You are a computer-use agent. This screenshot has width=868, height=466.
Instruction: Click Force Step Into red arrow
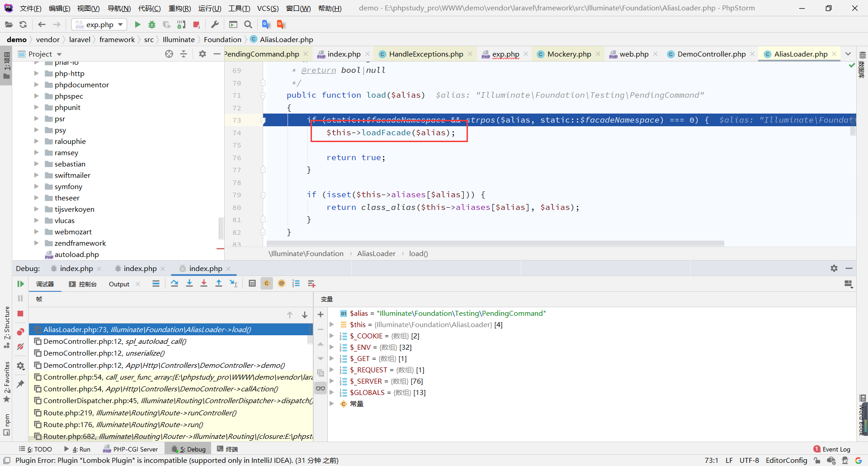pos(204,284)
